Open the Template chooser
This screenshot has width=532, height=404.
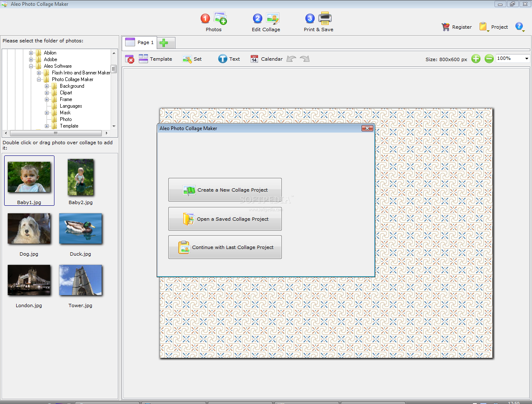[x=155, y=59]
